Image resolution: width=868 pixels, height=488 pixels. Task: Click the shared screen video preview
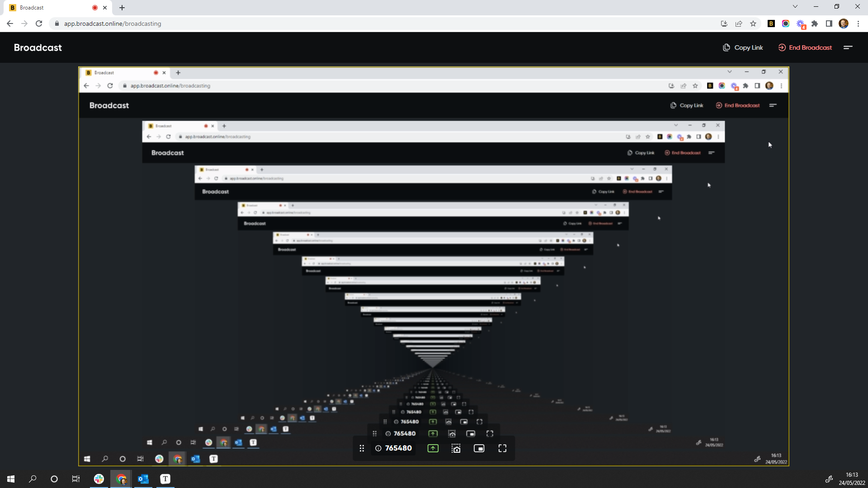click(434, 266)
